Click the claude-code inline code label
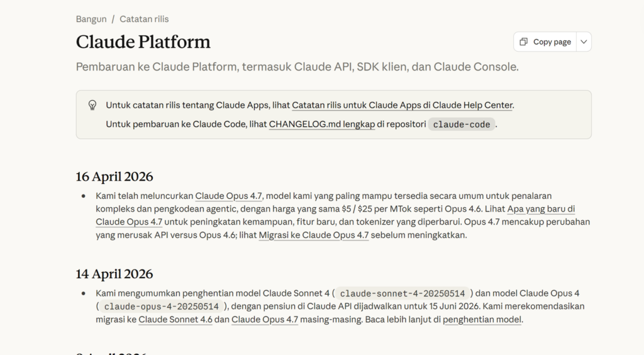This screenshot has height=355, width=644. point(462,125)
